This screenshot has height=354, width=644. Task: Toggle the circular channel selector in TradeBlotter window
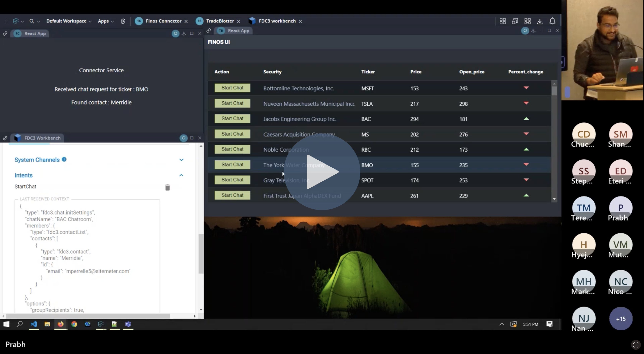pos(525,31)
